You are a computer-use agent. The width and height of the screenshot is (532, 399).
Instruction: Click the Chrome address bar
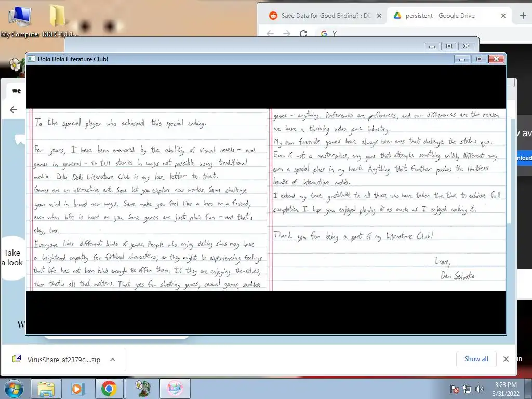[424, 34]
